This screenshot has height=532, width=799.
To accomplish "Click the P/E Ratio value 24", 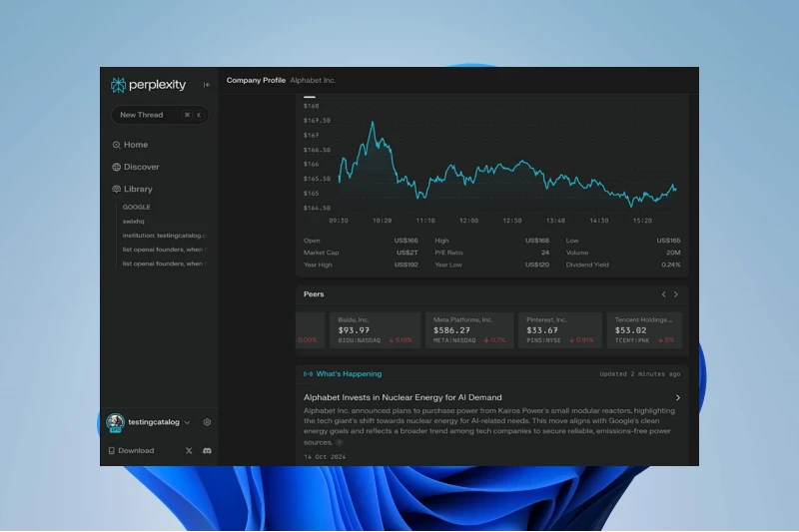I will tap(545, 253).
